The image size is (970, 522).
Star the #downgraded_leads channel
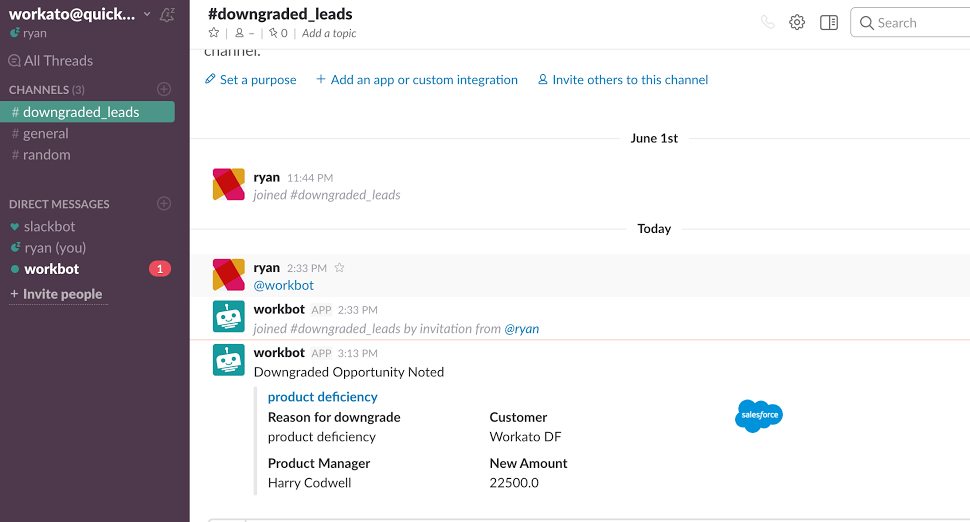(214, 33)
